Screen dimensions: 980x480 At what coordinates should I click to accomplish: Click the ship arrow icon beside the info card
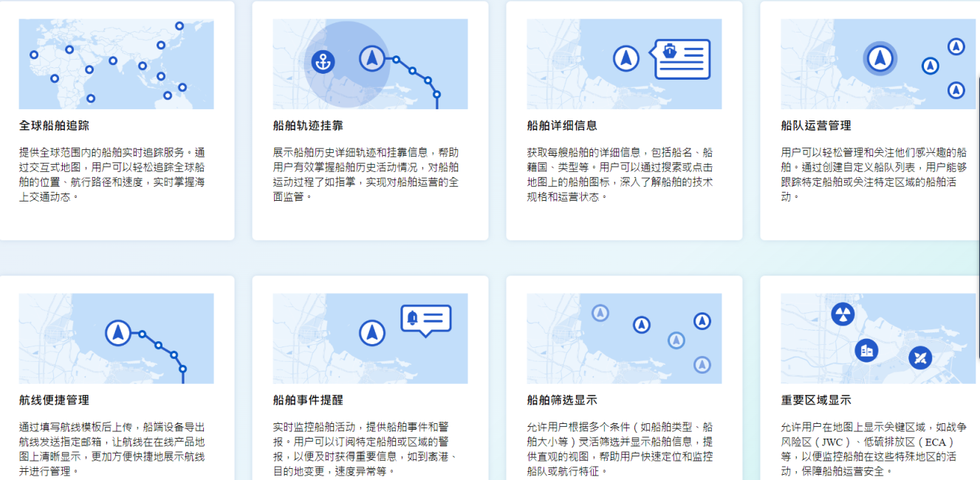click(626, 58)
